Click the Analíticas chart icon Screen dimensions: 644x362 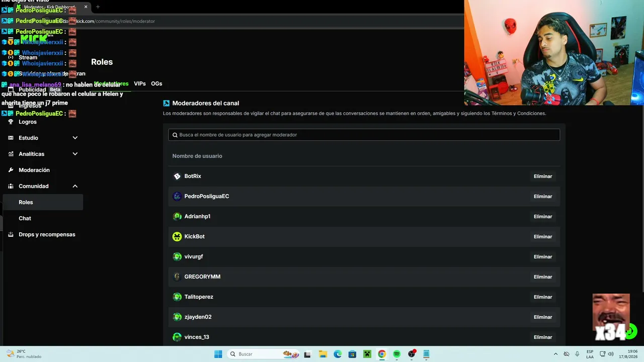point(11,154)
